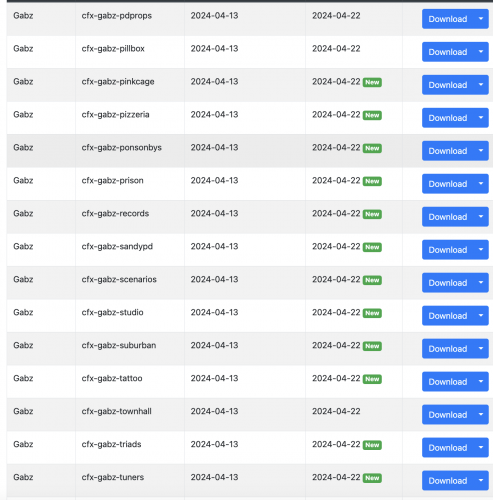The height and width of the screenshot is (500, 493).
Task: Click the New badge in cfx-gabz-records row
Action: click(372, 214)
